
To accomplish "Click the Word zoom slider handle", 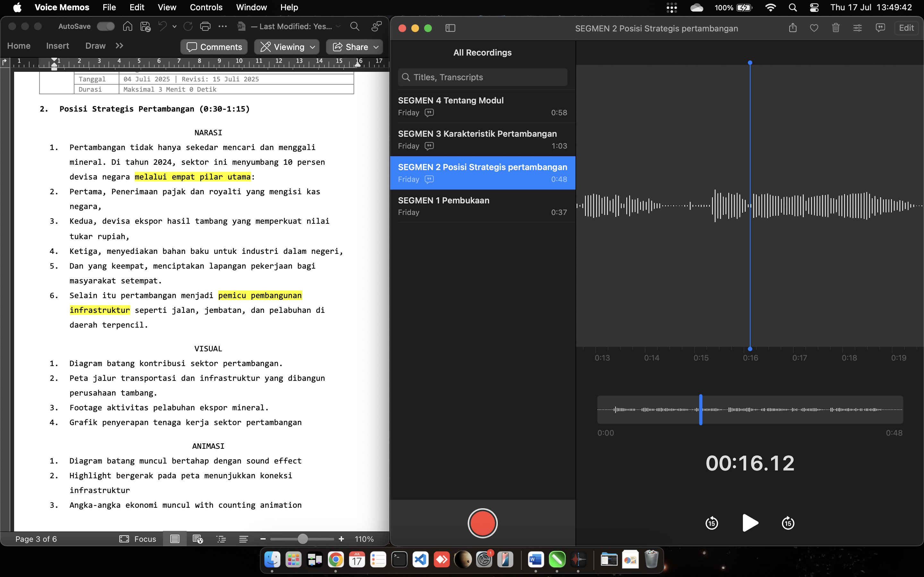I will tap(303, 539).
